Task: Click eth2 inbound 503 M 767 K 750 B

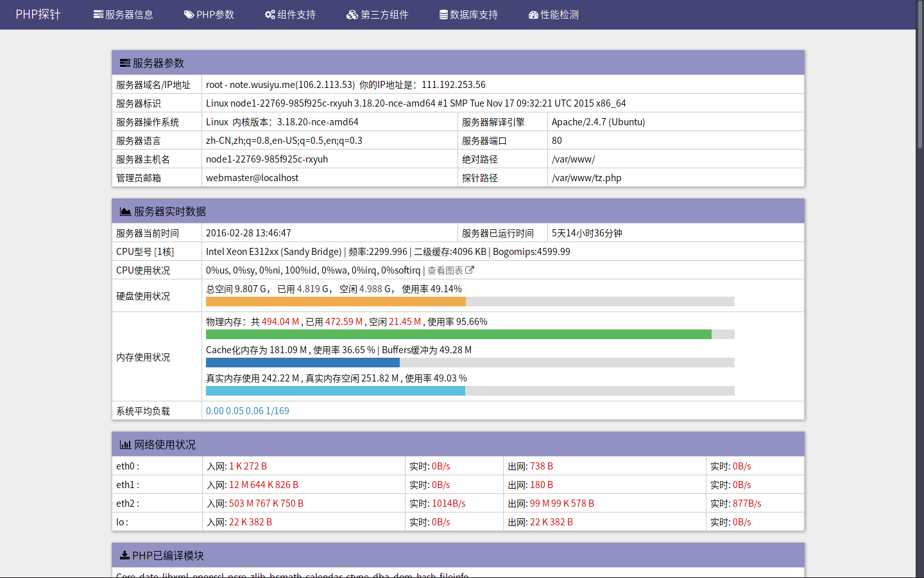Action: pyautogui.click(x=266, y=504)
